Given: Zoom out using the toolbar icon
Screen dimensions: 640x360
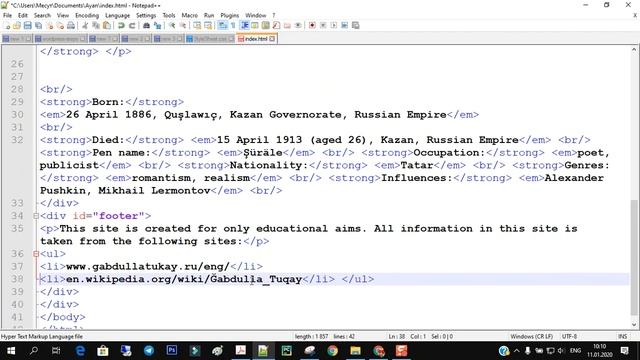Looking at the screenshot, I should [183, 25].
